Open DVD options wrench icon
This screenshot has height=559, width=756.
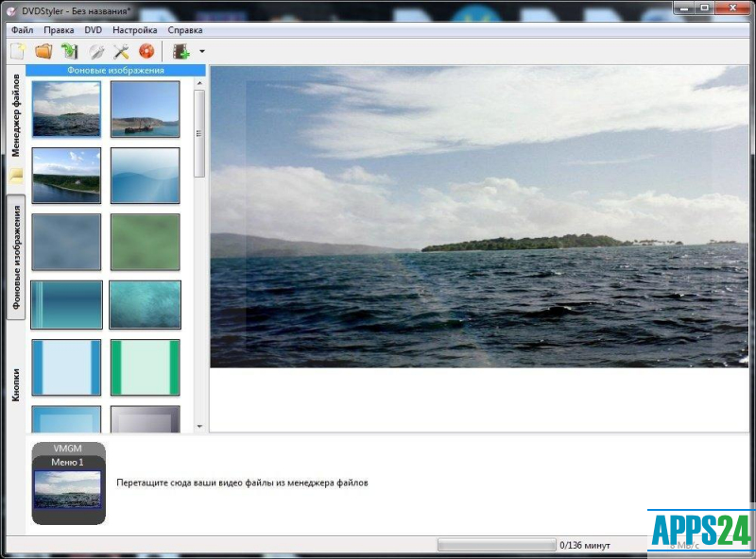[95, 51]
